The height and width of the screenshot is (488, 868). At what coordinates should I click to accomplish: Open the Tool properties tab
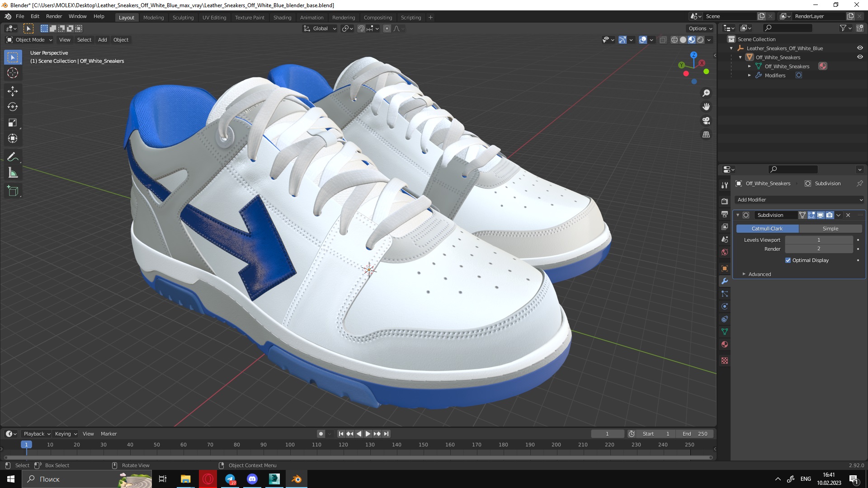click(x=725, y=185)
